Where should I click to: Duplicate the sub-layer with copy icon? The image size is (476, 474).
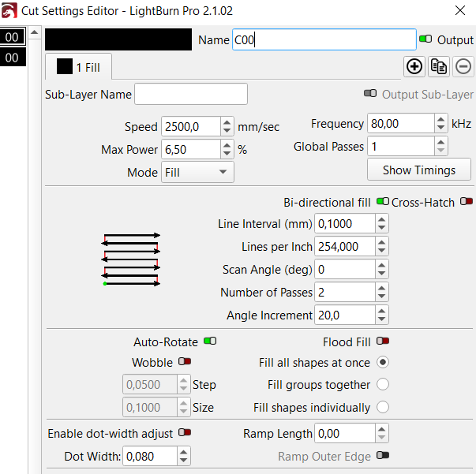[439, 66]
